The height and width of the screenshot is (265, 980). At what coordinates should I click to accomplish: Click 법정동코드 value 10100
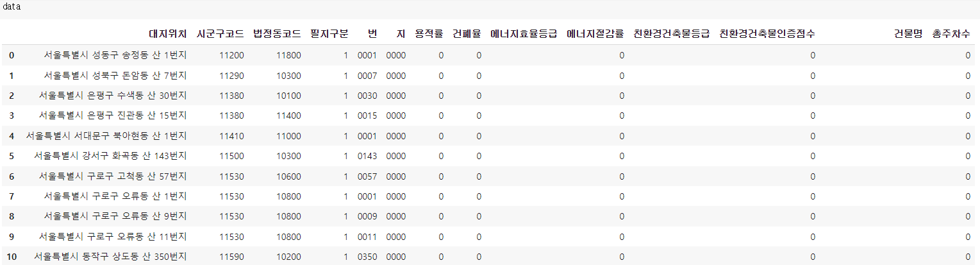[x=288, y=96]
